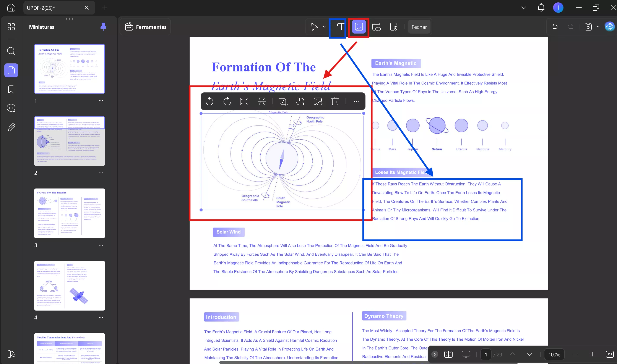617x364 pixels.
Task: Replace the selected image
Action: [300, 101]
